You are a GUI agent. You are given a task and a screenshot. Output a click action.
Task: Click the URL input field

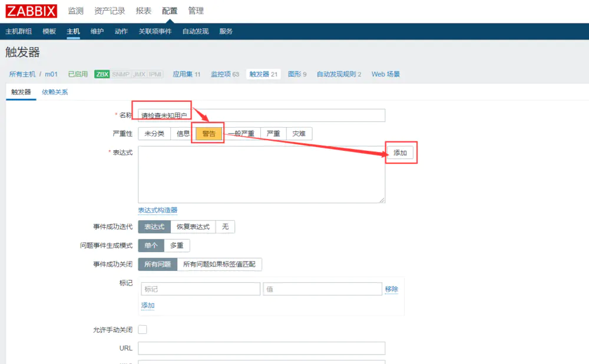click(x=262, y=348)
